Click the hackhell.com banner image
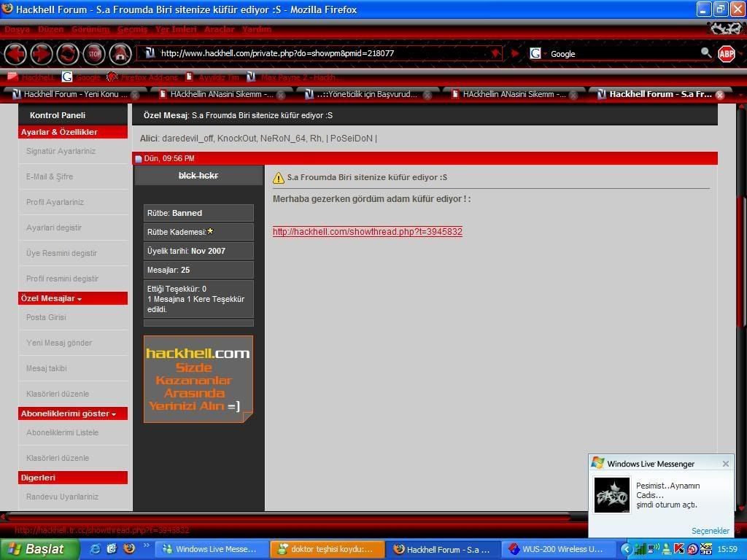 tap(198, 379)
